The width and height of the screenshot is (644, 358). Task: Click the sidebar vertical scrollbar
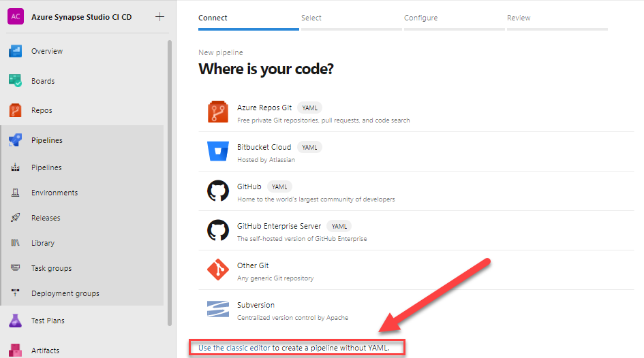click(170, 183)
